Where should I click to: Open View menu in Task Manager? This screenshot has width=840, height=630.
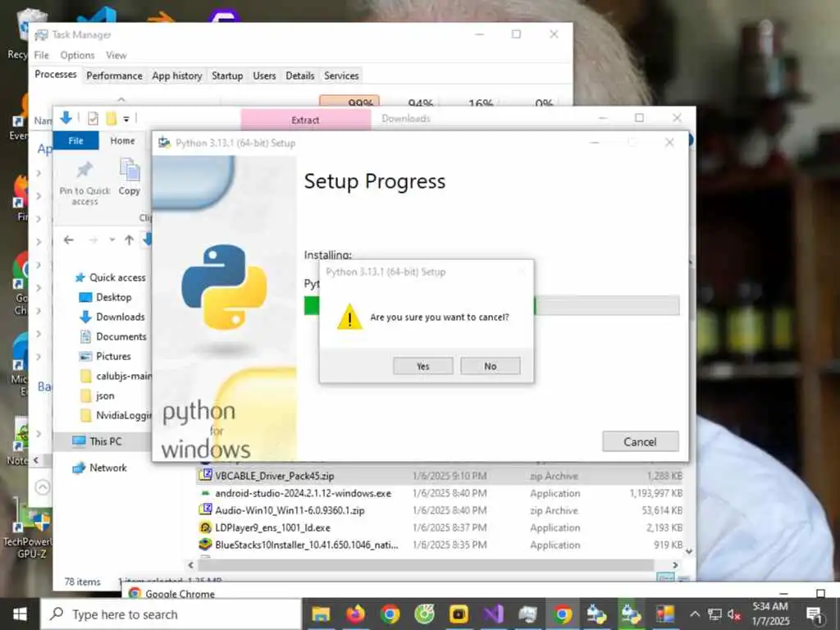[x=116, y=55]
